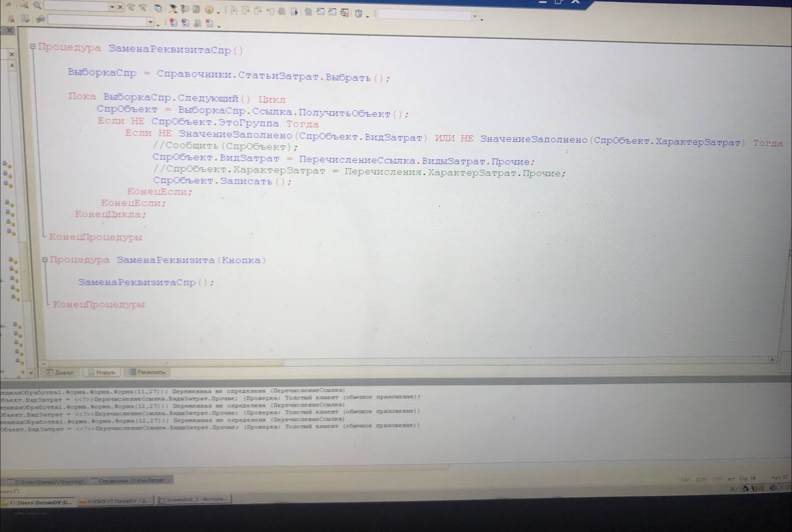Image resolution: width=792 pixels, height=532 pixels.
Task: Click the ПеречислениеСсылка.ВидыЗатрат.Прочие assignment line
Action: pyautogui.click(x=343, y=160)
